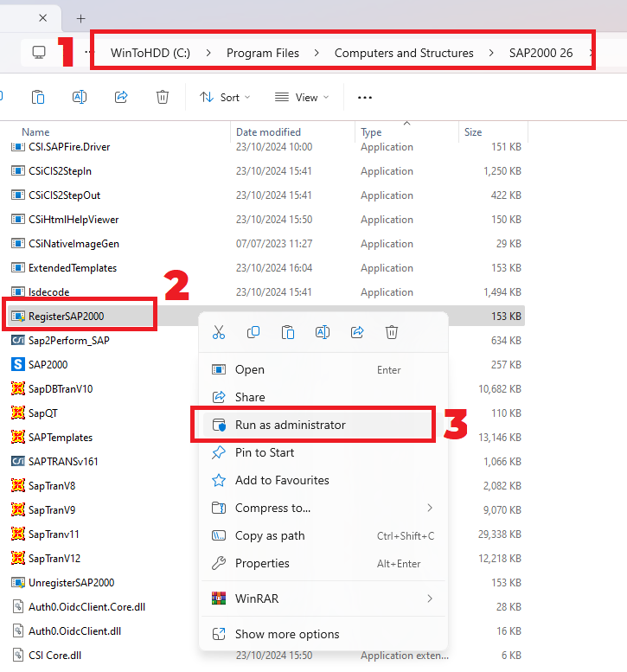This screenshot has height=672, width=627.
Task: Click the This PC monitor icon in address bar
Action: pyautogui.click(x=39, y=53)
